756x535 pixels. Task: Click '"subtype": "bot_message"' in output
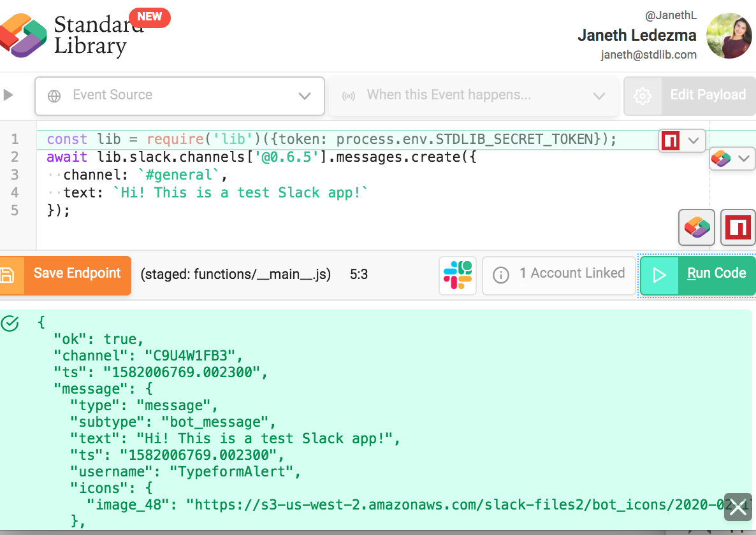[173, 422]
